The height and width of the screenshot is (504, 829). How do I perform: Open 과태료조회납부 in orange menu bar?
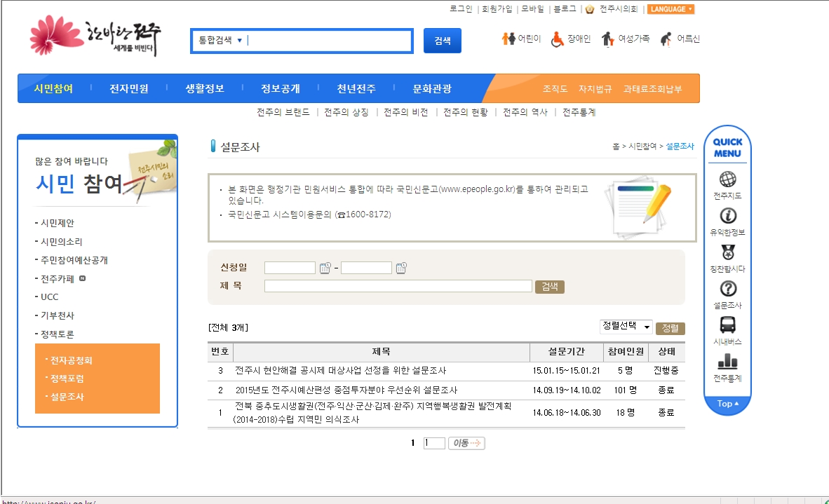652,89
